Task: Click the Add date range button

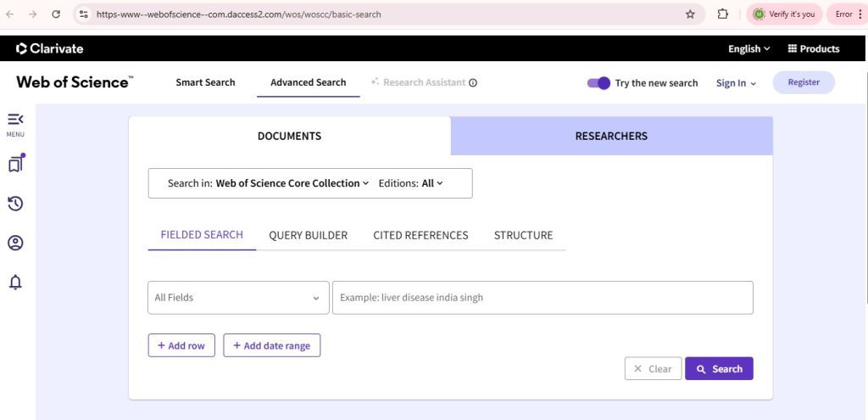Action: tap(271, 345)
